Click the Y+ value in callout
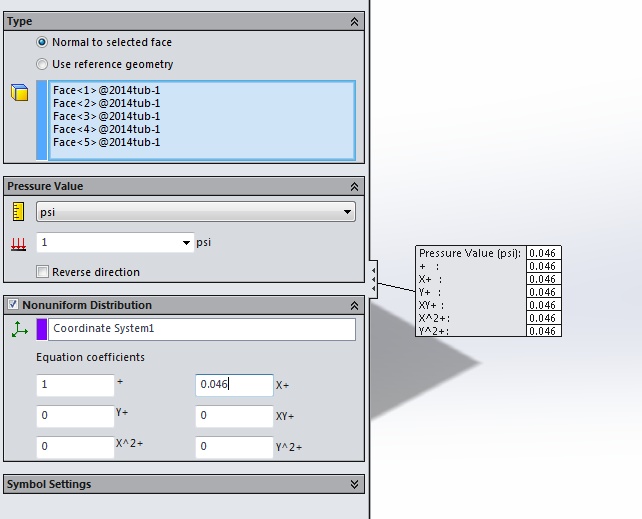Image resolution: width=642 pixels, height=519 pixels. pos(543,292)
